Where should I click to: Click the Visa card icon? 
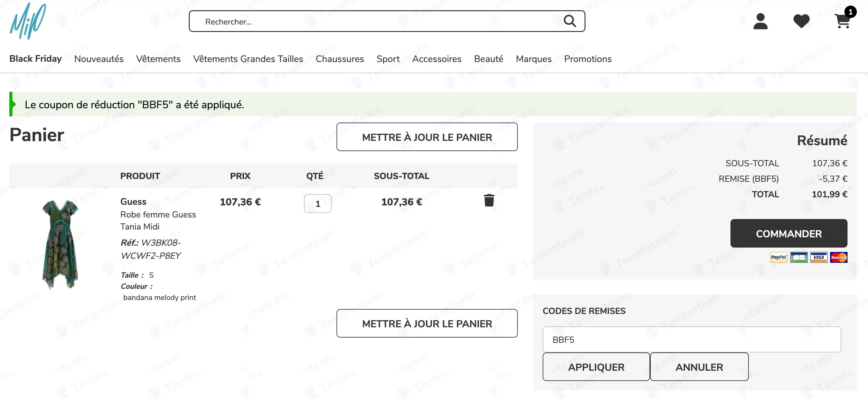click(x=818, y=257)
